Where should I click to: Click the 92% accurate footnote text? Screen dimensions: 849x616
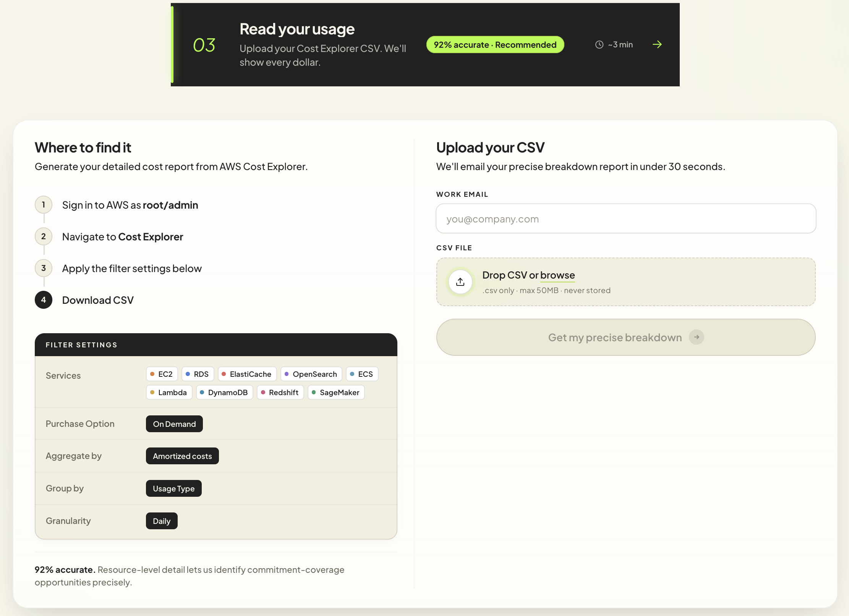pyautogui.click(x=189, y=576)
